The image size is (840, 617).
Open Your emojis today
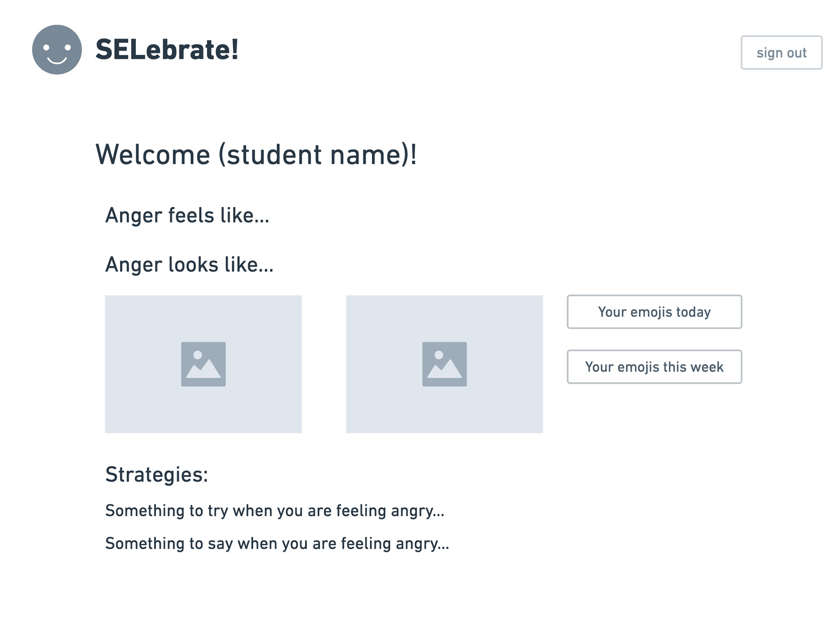coord(654,312)
